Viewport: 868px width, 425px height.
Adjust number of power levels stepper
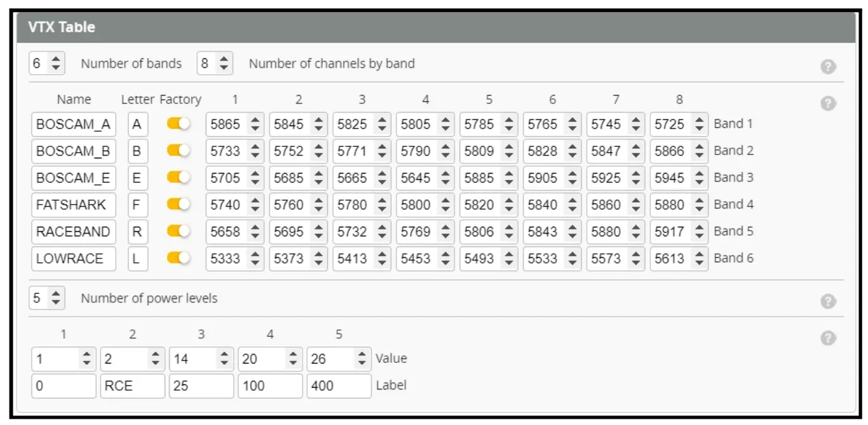tap(56, 298)
